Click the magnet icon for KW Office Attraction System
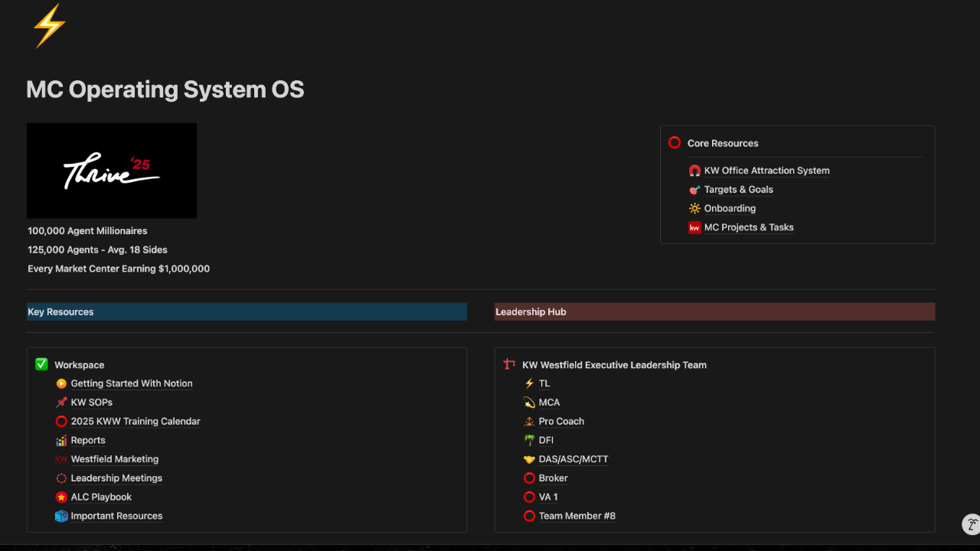The width and height of the screenshot is (980, 551). coord(694,171)
